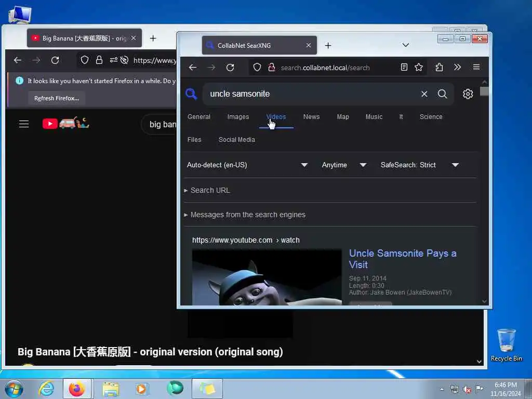Click the YouTube search box with 'big ban'
The width and height of the screenshot is (532, 399).
(x=159, y=124)
